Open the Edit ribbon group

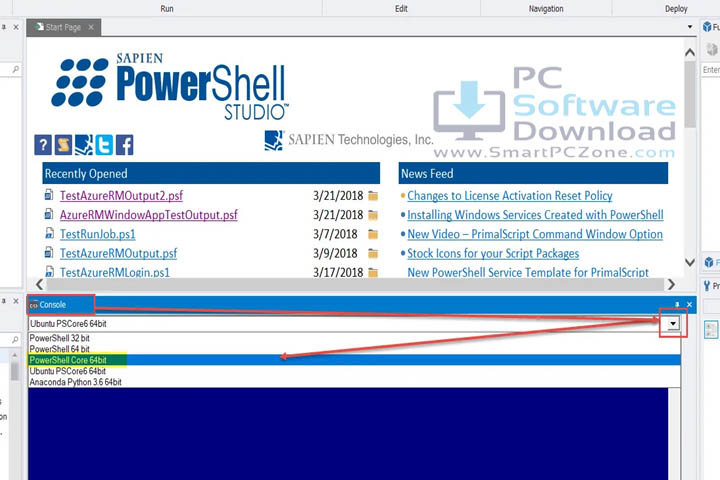click(x=401, y=8)
